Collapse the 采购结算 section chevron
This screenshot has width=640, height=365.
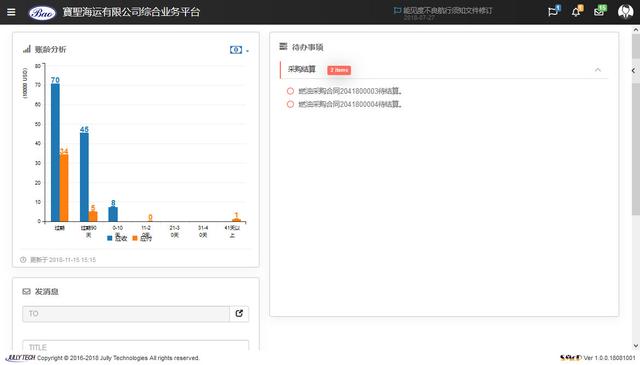coord(598,70)
